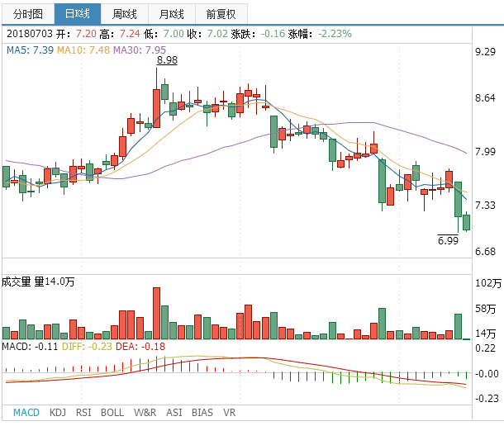Open the 周K线 tab
This screenshot has width=504, height=426.
coord(125,14)
